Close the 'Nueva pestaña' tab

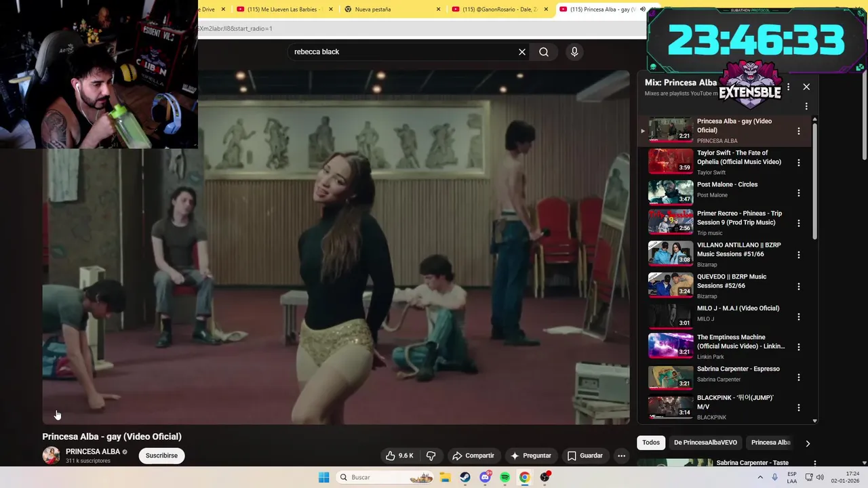point(438,9)
